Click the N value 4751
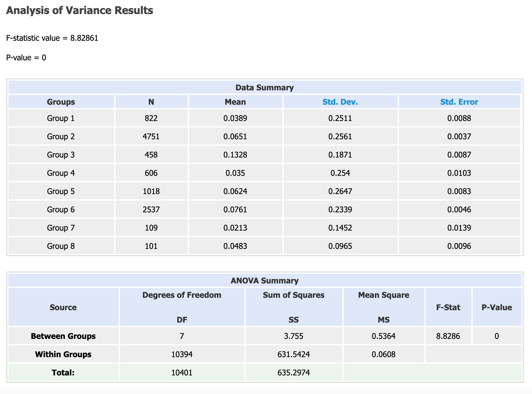The width and height of the screenshot is (532, 394). click(x=151, y=136)
